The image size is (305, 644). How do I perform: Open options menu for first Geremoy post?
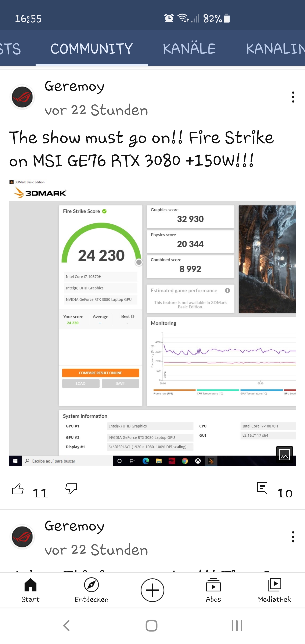pos(293,97)
